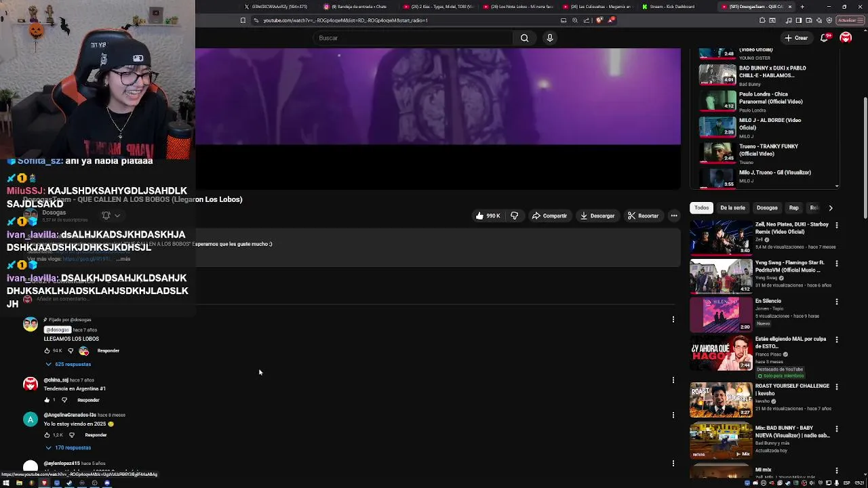Open options for Estás eligiendo MAL video
The width and height of the screenshot is (868, 488).
tap(836, 340)
